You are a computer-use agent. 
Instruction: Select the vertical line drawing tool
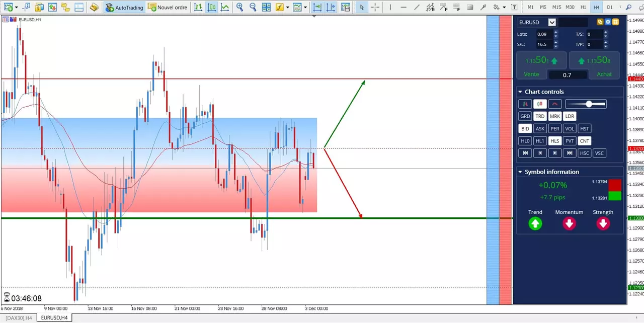[x=390, y=7]
